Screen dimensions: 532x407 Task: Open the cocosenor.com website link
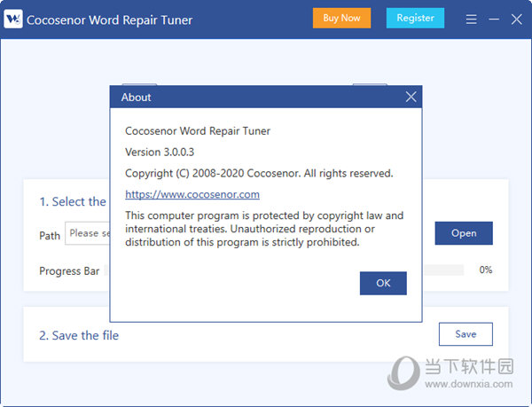click(192, 194)
